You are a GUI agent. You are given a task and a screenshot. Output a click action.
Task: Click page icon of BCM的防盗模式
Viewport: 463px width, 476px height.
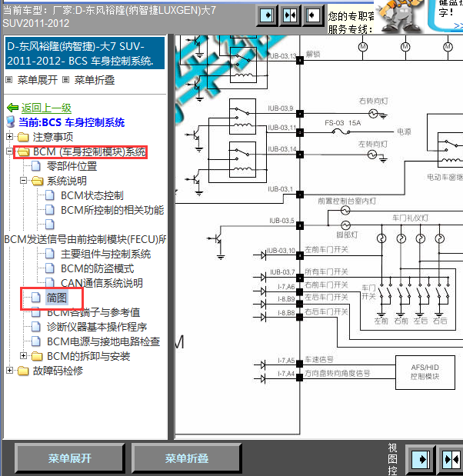[x=50, y=268]
